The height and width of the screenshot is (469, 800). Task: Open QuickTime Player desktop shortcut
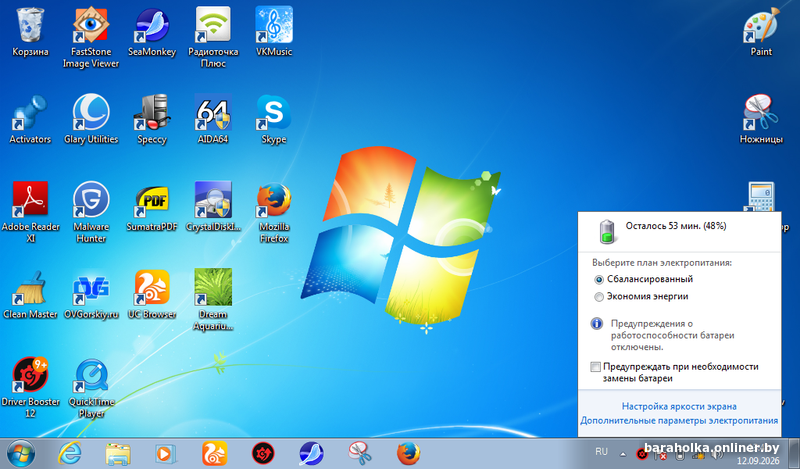91,387
